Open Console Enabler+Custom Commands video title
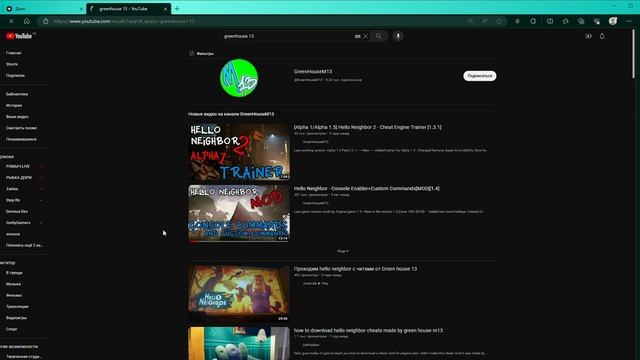 367,189
